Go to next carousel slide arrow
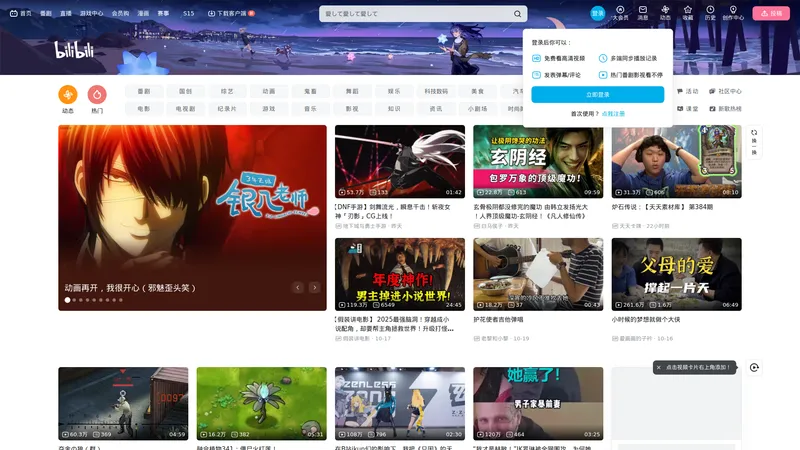The image size is (800, 450). (315, 287)
